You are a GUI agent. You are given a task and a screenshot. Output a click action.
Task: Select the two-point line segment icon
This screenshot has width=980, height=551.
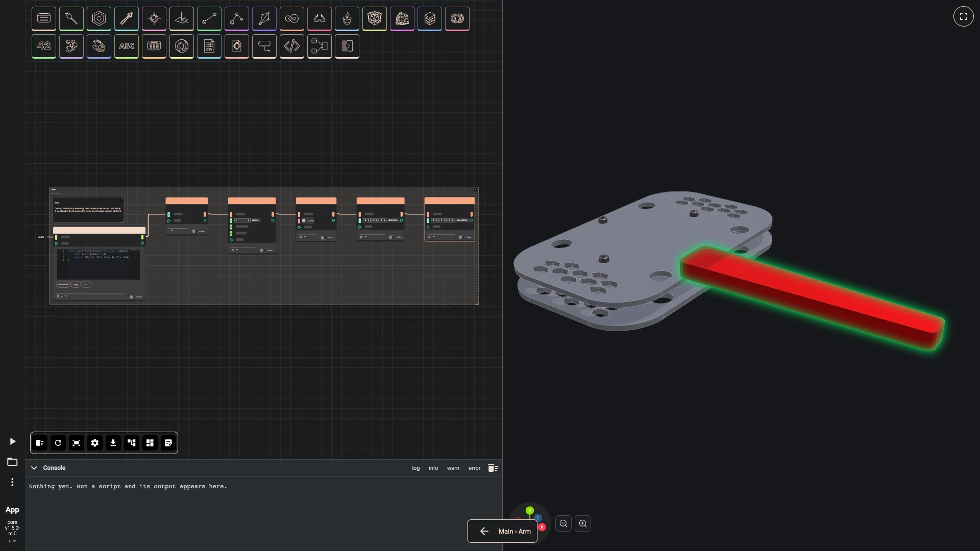(x=209, y=19)
